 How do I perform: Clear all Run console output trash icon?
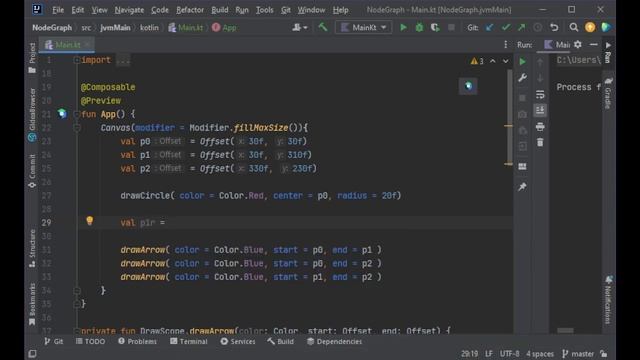coord(540,142)
